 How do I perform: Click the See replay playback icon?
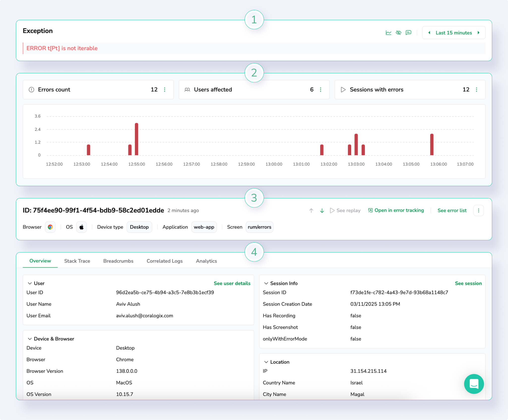332,210
